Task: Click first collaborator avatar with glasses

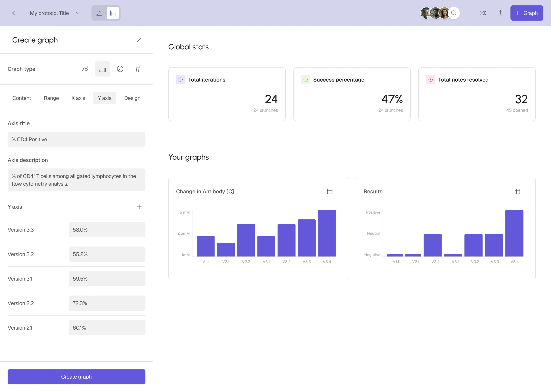Action: tap(426, 13)
